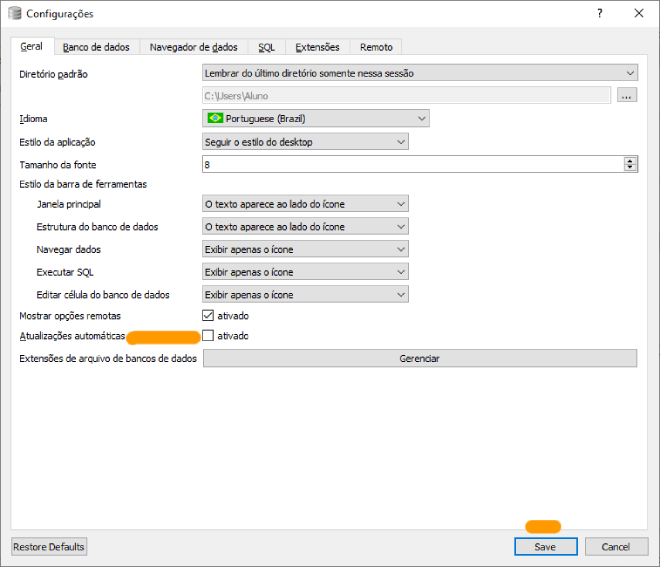Open the Remoto tab
The width and height of the screenshot is (660, 567).
(x=376, y=47)
